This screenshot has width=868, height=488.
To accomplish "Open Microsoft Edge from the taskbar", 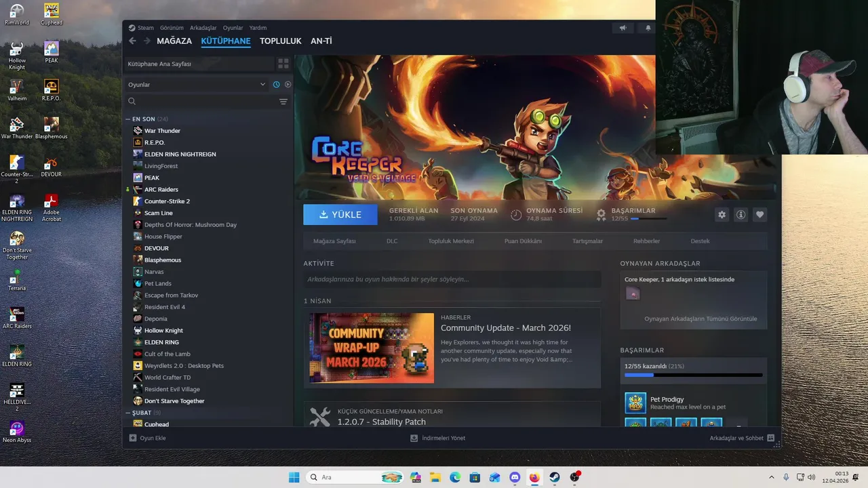I will pyautogui.click(x=455, y=477).
